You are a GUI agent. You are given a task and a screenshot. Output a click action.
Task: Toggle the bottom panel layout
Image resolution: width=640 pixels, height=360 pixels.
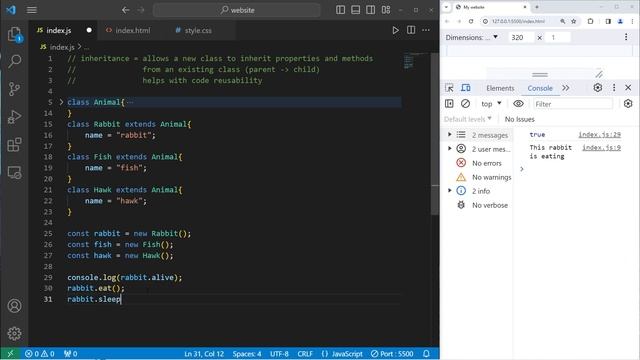tap(356, 10)
